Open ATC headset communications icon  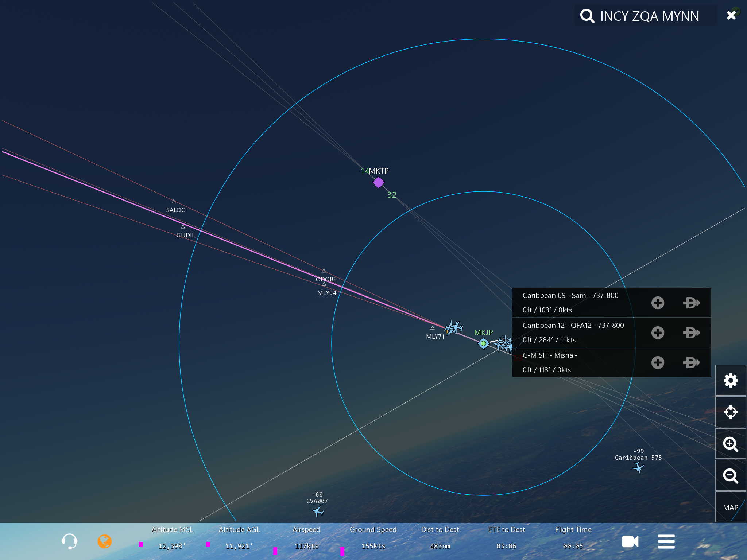(x=69, y=541)
